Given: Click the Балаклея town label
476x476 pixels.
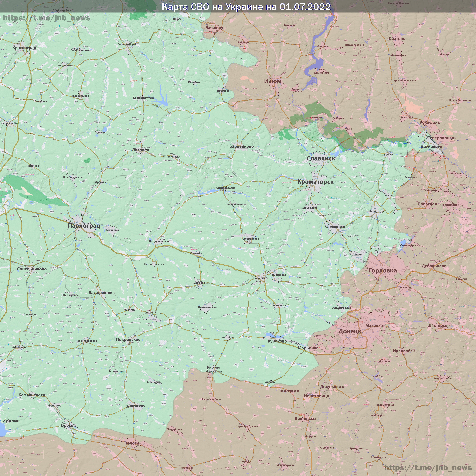Looking at the screenshot, I should click(x=215, y=28).
